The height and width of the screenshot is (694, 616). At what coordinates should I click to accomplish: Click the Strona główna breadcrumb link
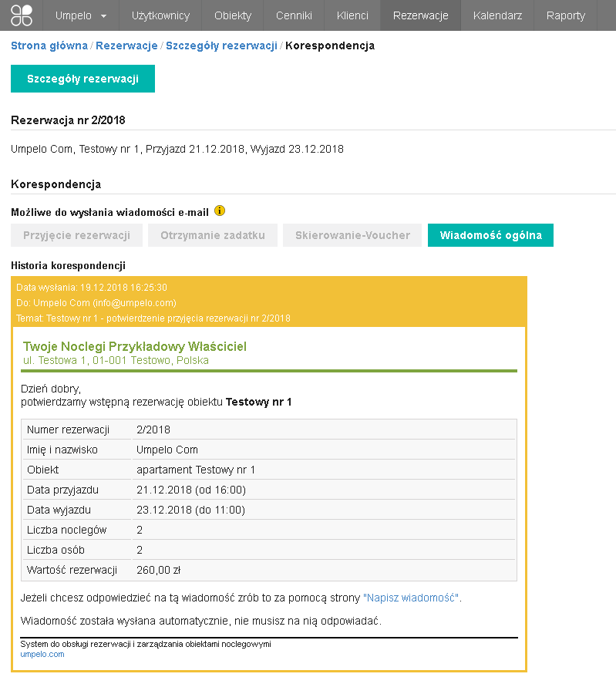pos(49,45)
